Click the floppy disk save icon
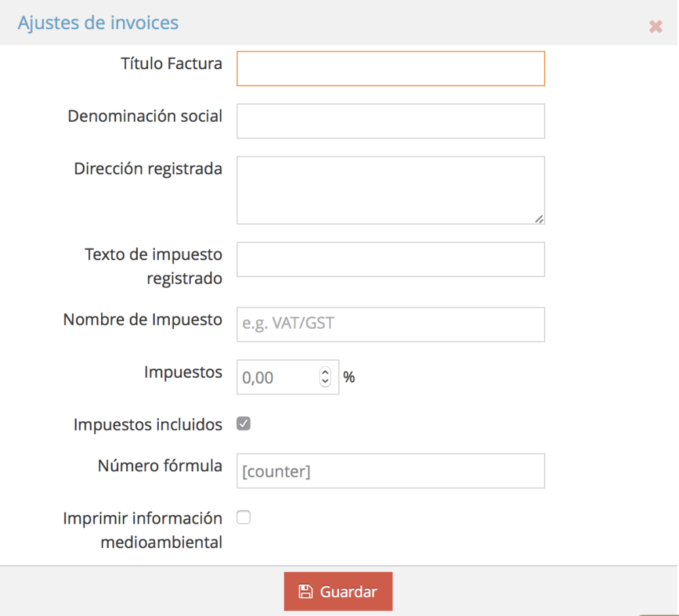This screenshot has height=616, width=679. click(306, 592)
